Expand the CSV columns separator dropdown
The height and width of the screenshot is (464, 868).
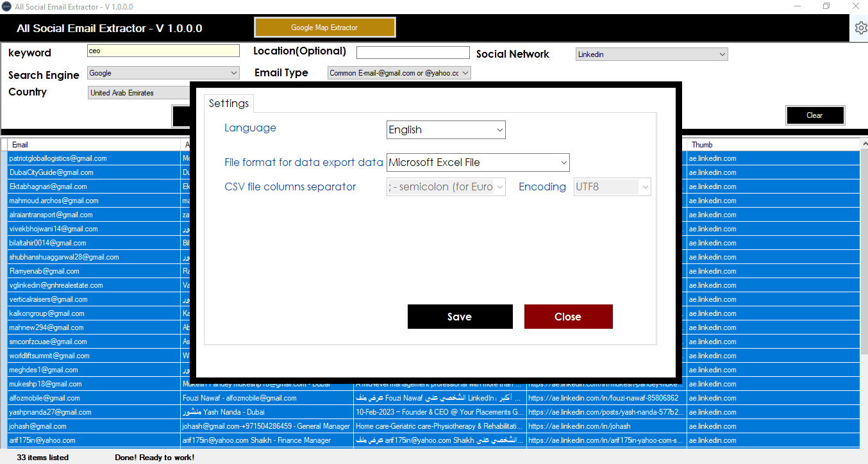click(x=445, y=186)
